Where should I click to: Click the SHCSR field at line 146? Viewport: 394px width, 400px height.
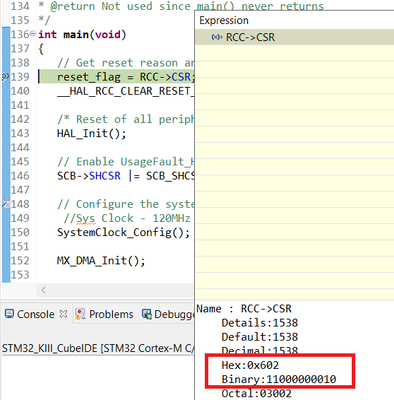click(x=105, y=176)
